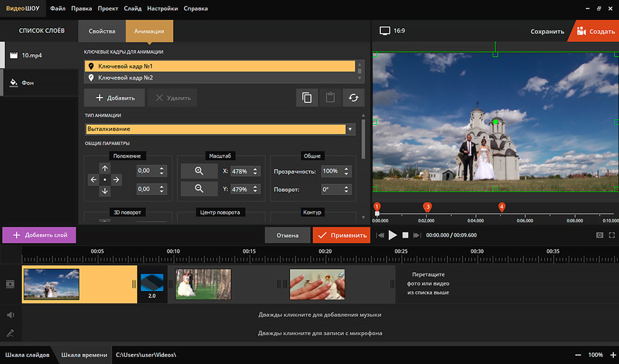Open the Слайд menu
Image resolution: width=619 pixels, height=364 pixels.
[133, 8]
